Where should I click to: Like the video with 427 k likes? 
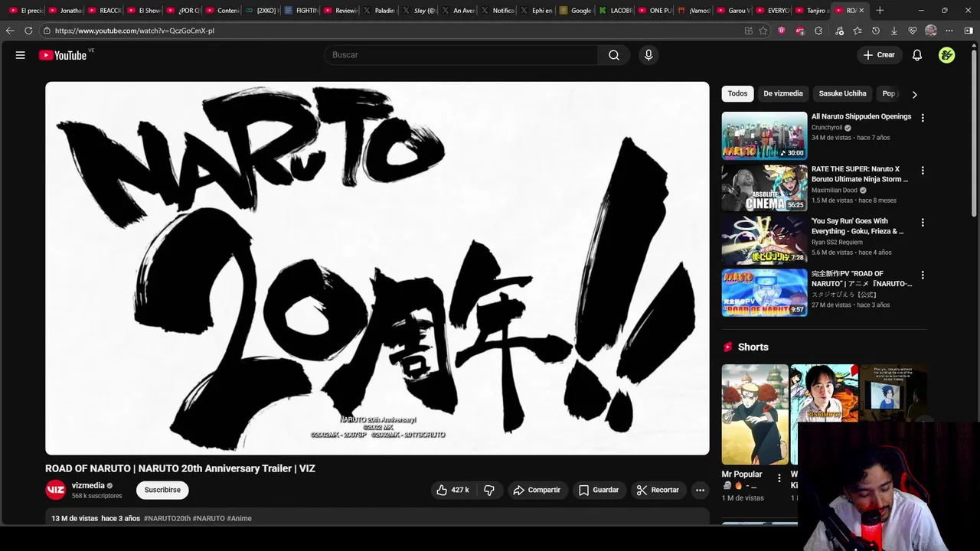452,490
